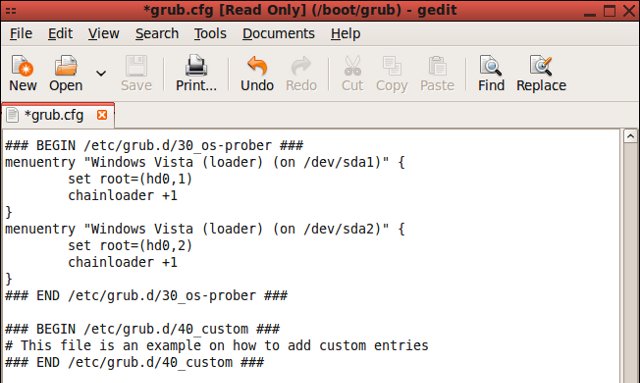Screen dimensions: 640x383
Task: Click the Redo arrow icon
Action: (301, 66)
